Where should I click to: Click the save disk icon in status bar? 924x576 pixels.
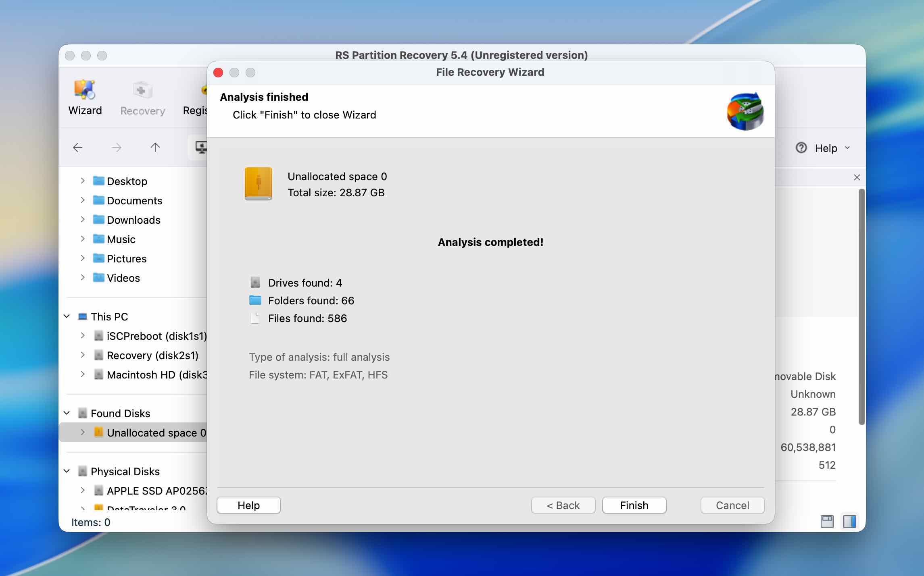pyautogui.click(x=827, y=522)
